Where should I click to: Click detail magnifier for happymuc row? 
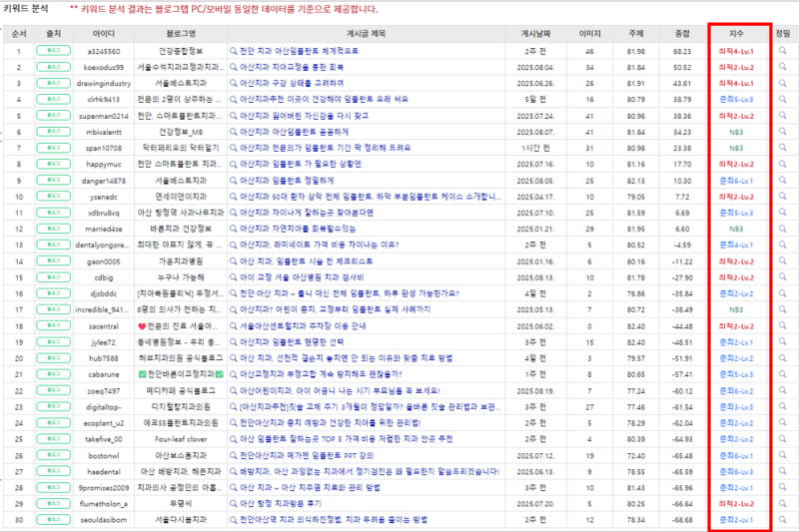click(782, 164)
